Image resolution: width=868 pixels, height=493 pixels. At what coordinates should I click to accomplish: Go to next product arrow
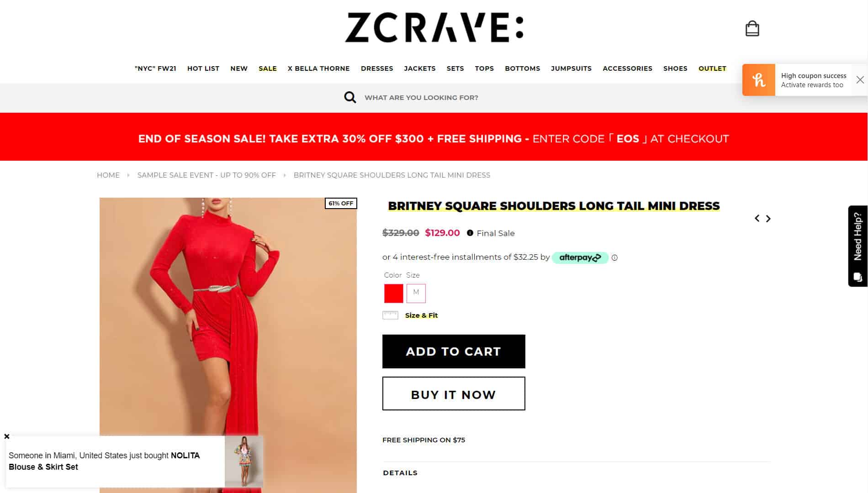pos(768,219)
